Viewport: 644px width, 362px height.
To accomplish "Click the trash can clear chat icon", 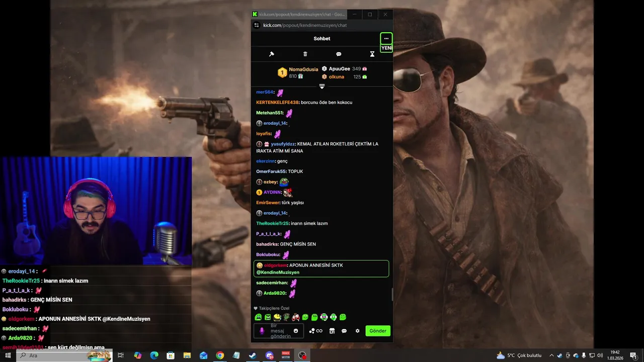I will pyautogui.click(x=305, y=54).
